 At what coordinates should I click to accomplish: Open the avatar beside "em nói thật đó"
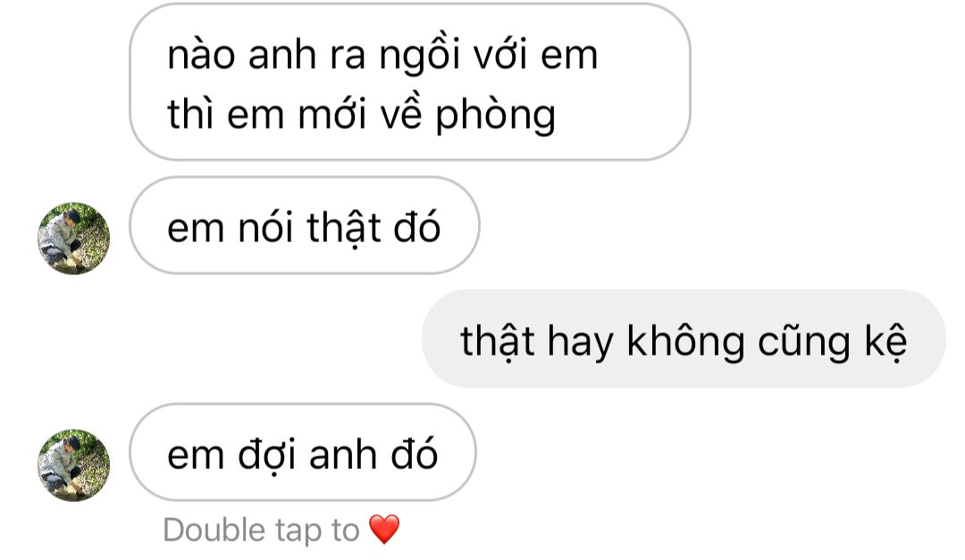click(x=74, y=238)
